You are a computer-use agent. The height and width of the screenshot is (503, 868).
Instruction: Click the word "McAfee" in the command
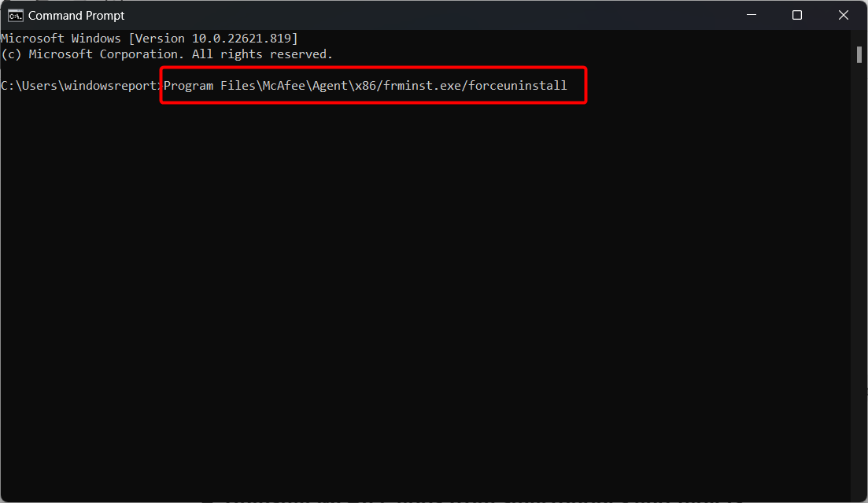point(284,86)
